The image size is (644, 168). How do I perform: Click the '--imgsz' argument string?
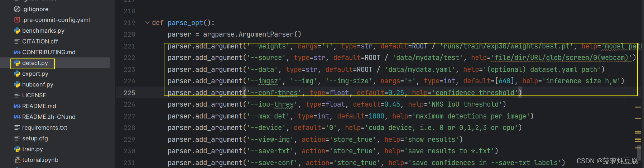point(264,81)
